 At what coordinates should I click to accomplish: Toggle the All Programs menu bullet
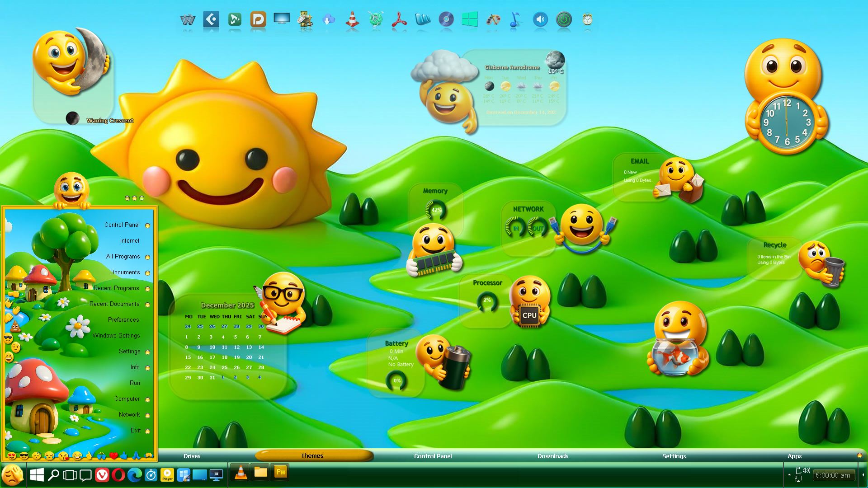coord(147,257)
